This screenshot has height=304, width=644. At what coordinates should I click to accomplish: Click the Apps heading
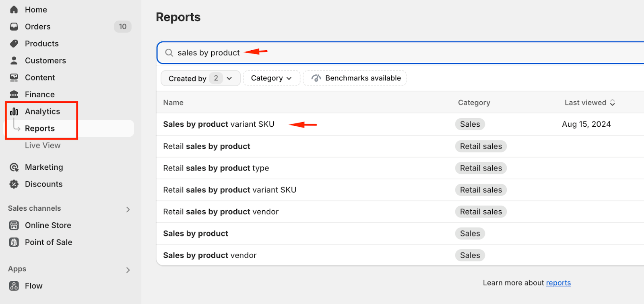[17, 269]
